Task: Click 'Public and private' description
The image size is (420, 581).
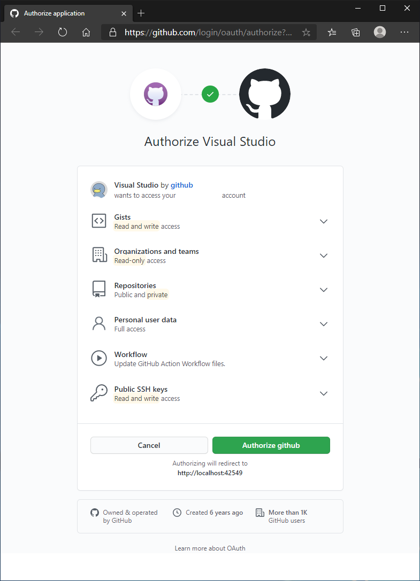Action: pos(141,295)
